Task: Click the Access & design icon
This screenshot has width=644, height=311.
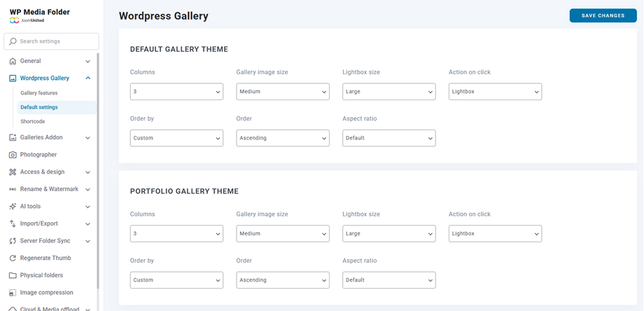Action: [13, 172]
